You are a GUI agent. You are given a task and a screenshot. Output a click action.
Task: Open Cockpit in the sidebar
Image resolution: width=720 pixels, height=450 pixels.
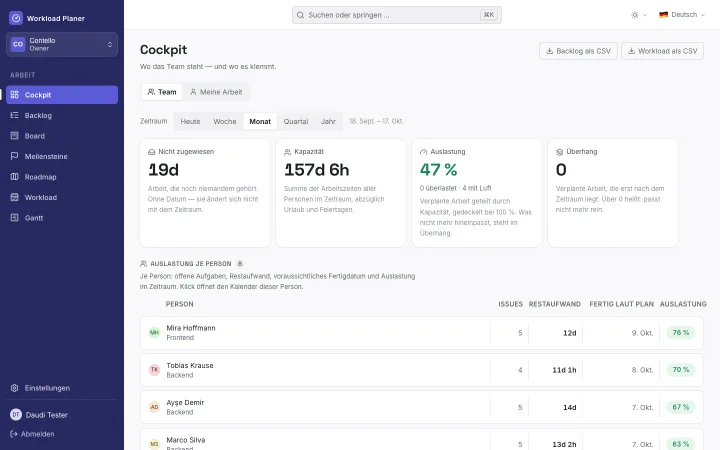pos(62,95)
